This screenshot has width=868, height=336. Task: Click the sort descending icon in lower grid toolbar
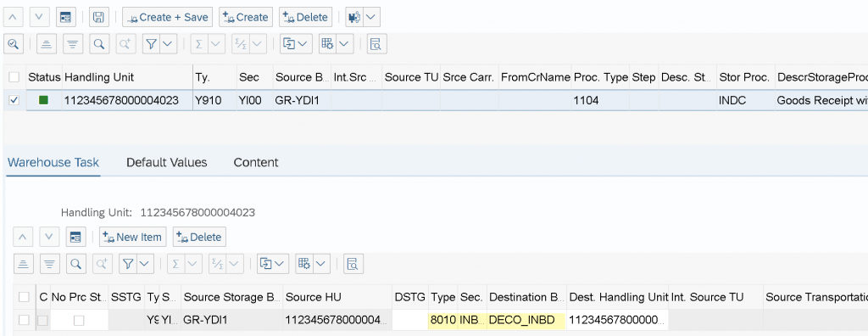[50, 264]
